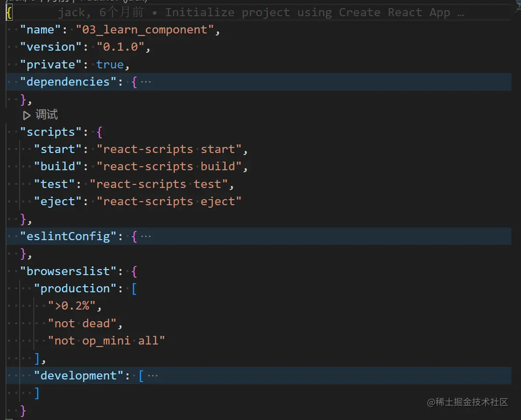Click the "eject" script key
The height and width of the screenshot is (420, 521).
point(58,202)
